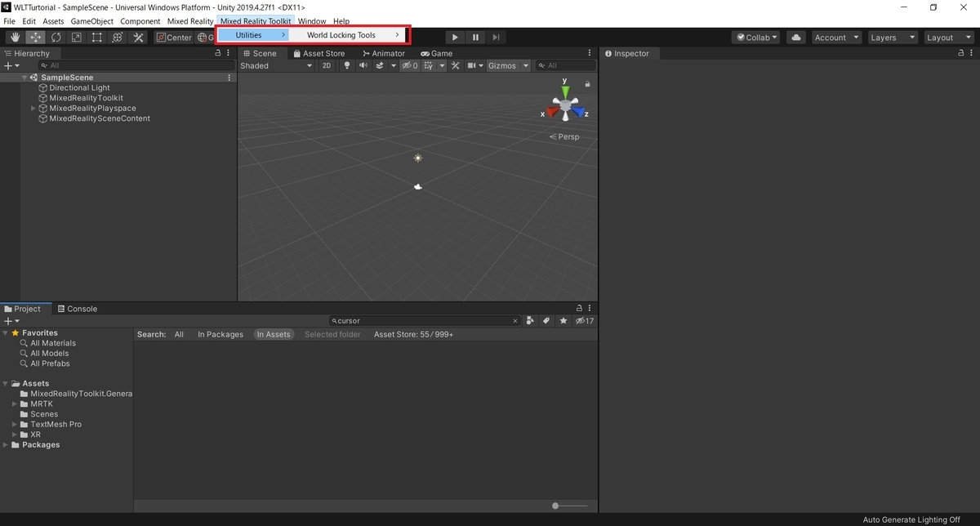Open the Console tab
Screen dimensions: 980x526
coord(77,309)
